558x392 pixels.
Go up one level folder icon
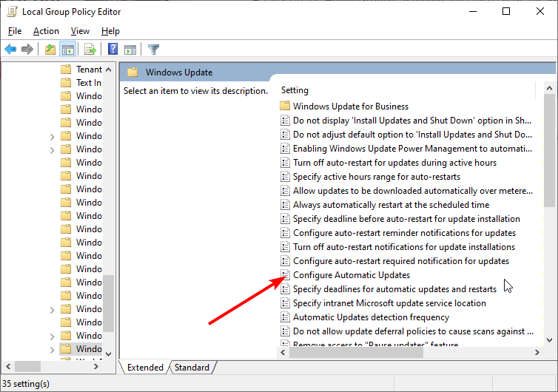[50, 49]
